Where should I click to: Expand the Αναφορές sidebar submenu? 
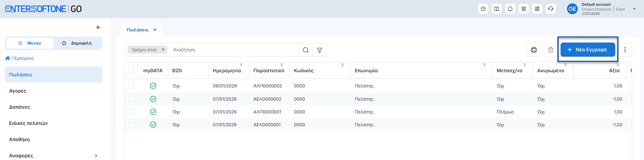point(96,156)
